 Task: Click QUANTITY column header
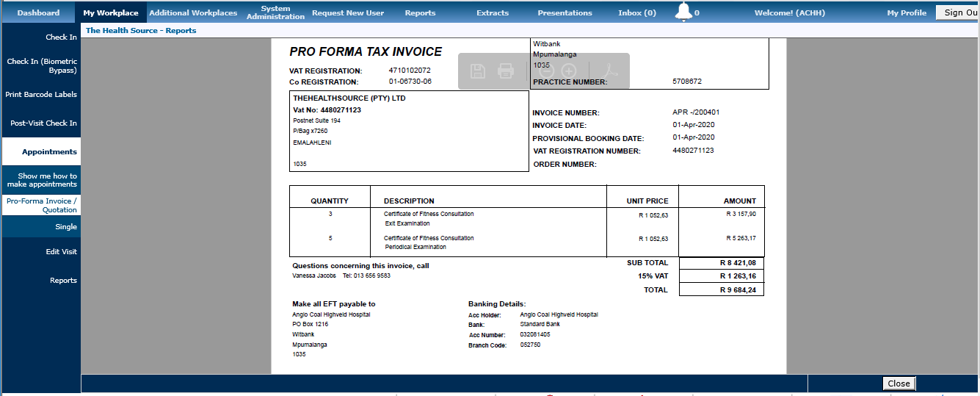pos(330,201)
